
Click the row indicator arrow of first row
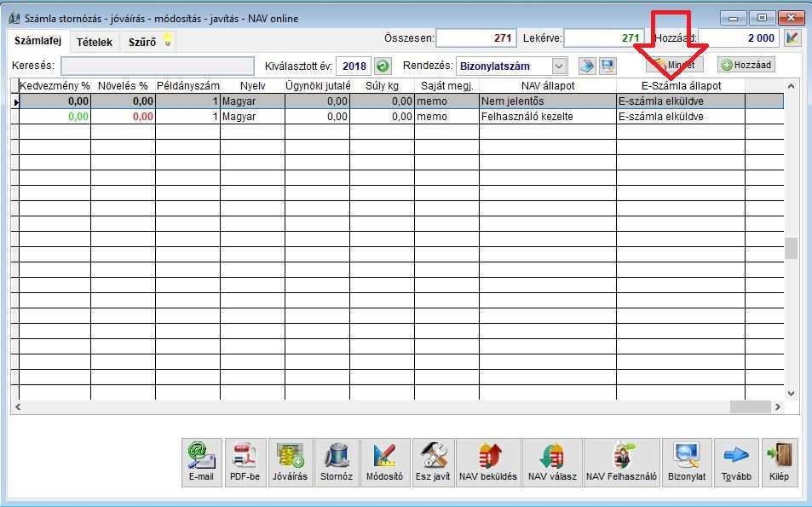[15, 102]
